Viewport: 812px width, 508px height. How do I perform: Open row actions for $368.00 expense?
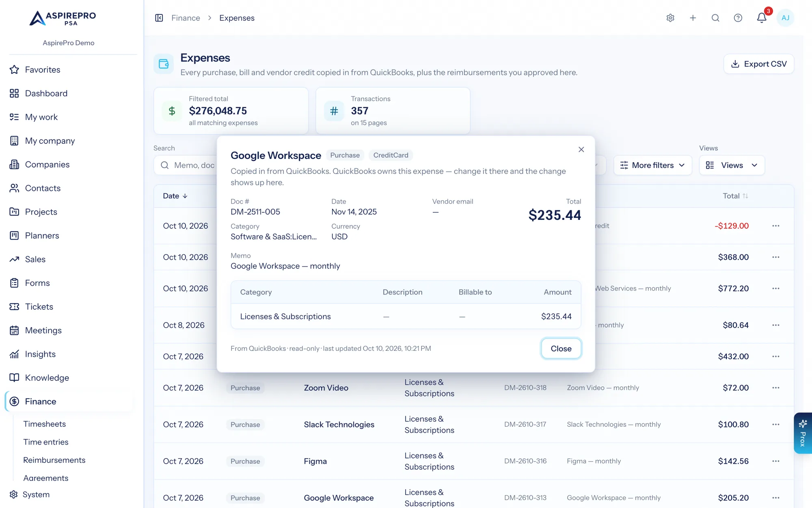[x=776, y=257]
